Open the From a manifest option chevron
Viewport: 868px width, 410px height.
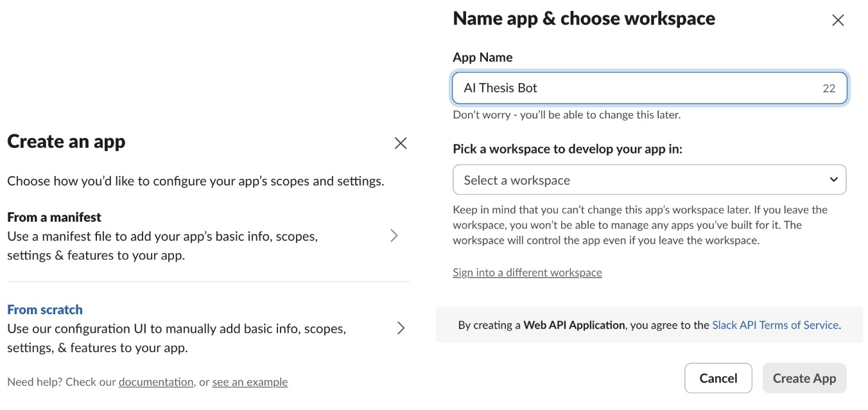pos(394,236)
